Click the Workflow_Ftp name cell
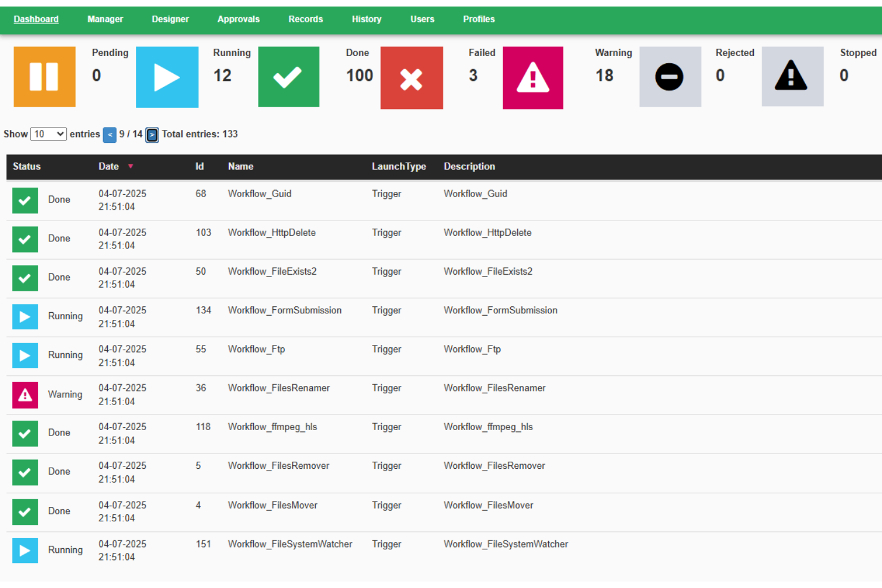 point(256,349)
